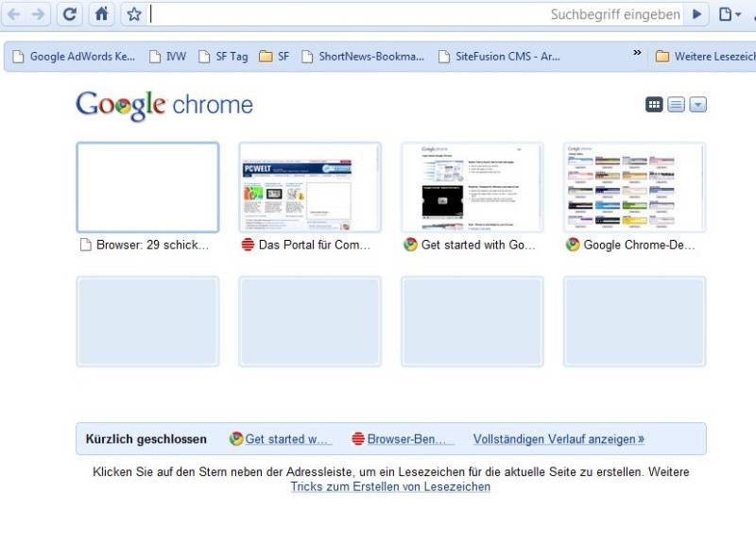Open the SF bookmarks folder

276,56
